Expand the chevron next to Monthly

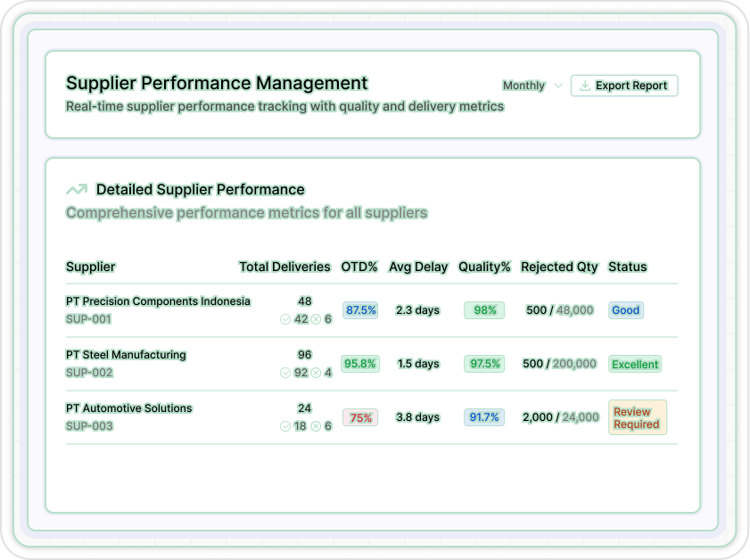click(558, 86)
